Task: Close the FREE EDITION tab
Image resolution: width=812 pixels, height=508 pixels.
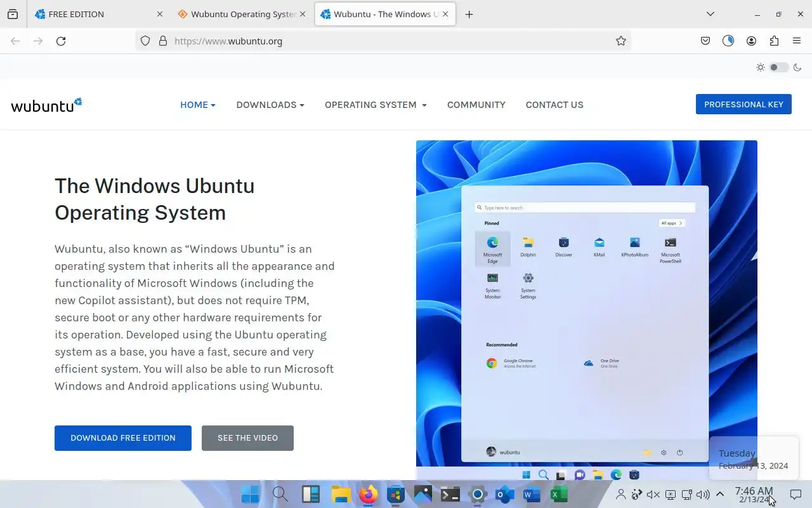Action: pyautogui.click(x=159, y=14)
